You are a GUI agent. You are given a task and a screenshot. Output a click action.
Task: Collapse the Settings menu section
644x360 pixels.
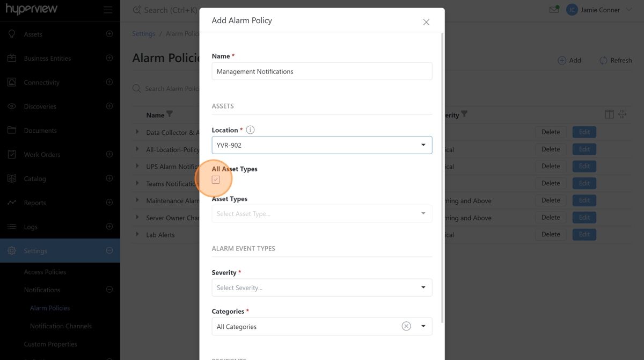(x=109, y=251)
